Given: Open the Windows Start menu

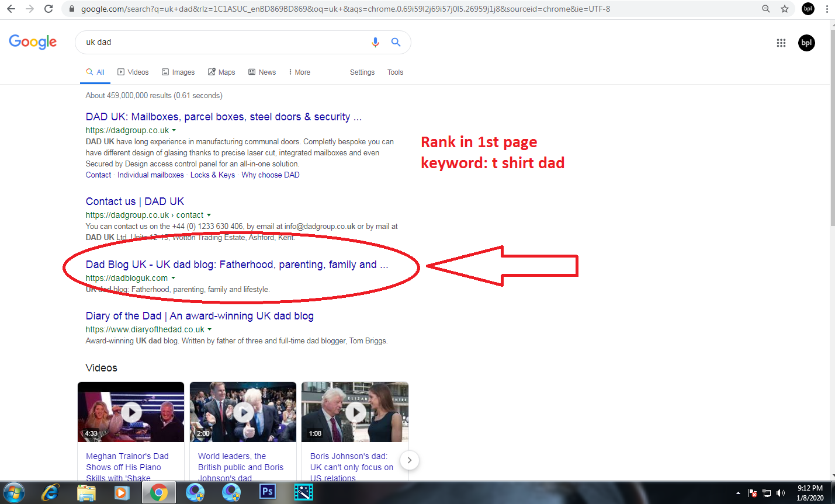Looking at the screenshot, I should point(13,492).
